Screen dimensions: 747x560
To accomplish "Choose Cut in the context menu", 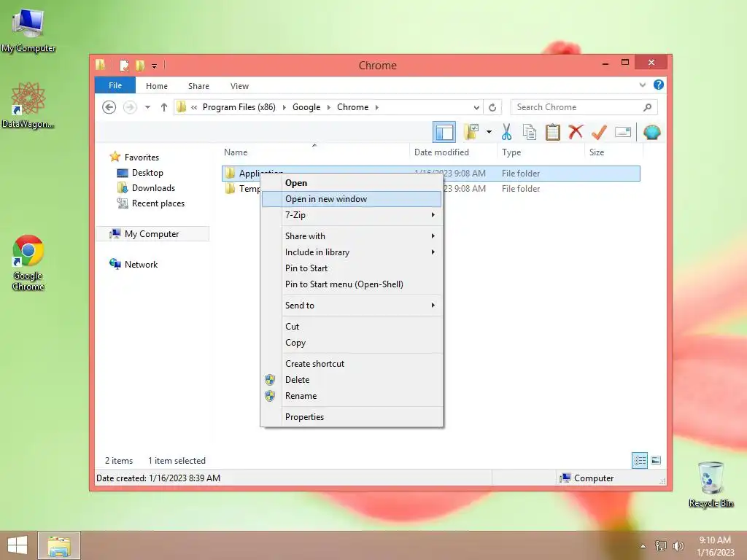I will 352,326.
